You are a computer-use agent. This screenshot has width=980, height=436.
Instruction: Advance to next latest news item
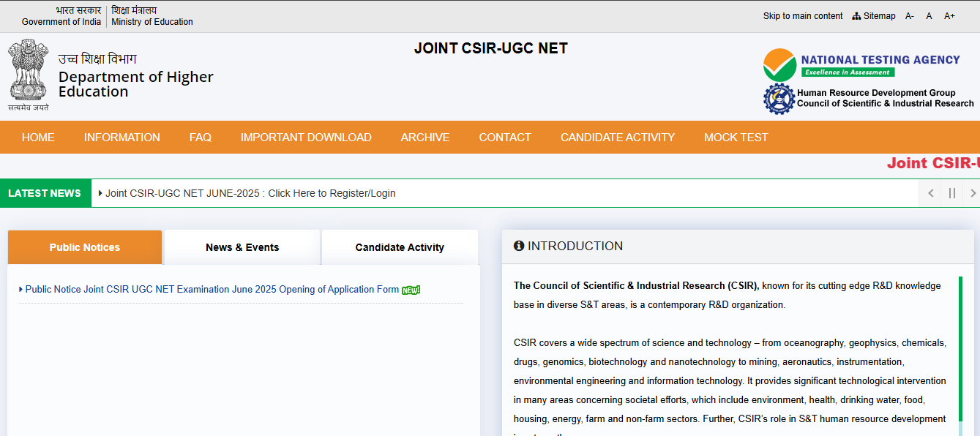tap(972, 193)
